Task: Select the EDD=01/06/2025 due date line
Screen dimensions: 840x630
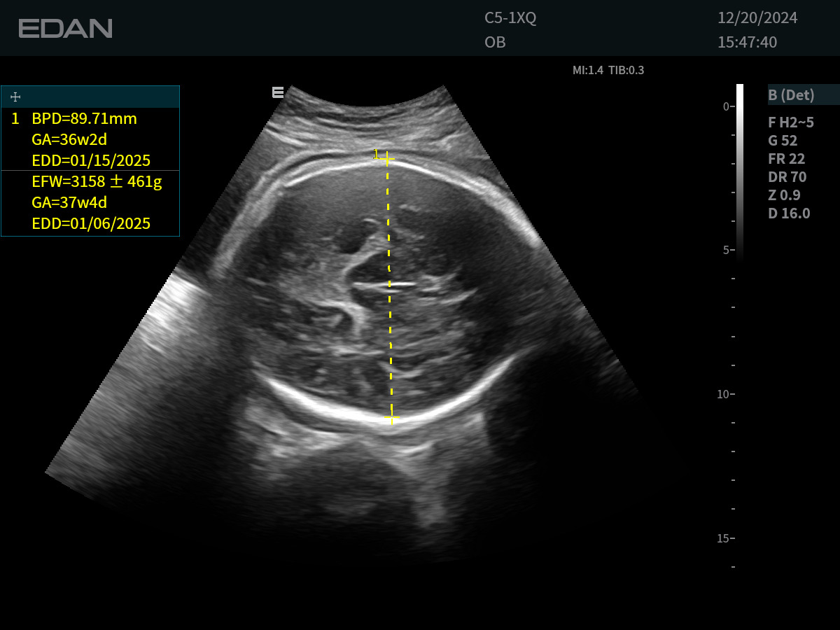Action: 91,224
